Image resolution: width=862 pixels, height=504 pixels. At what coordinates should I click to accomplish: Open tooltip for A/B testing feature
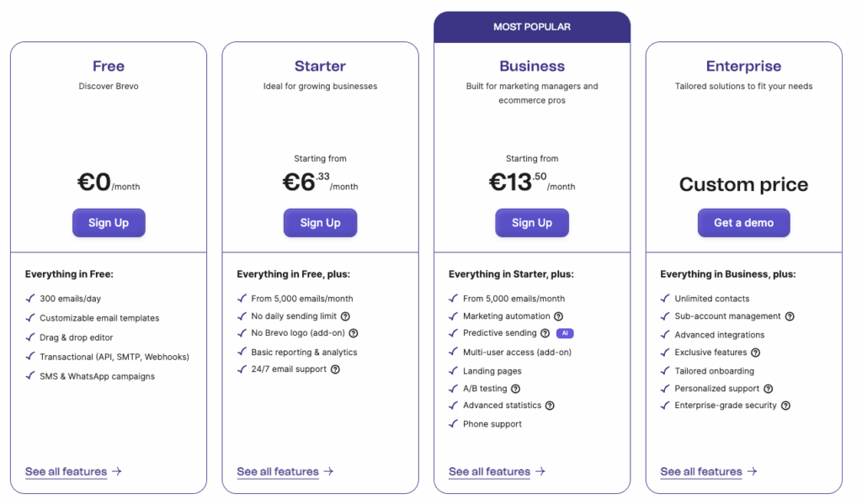[x=514, y=388]
